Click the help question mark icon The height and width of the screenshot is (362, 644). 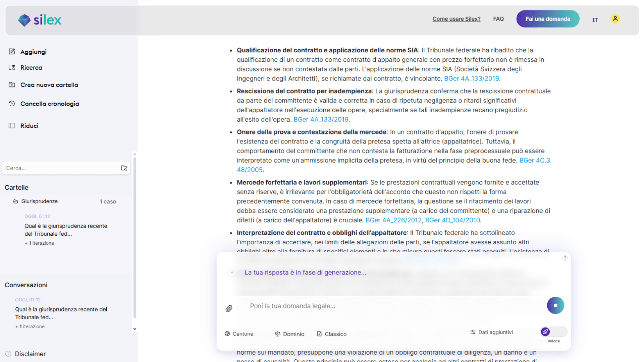pos(565,258)
